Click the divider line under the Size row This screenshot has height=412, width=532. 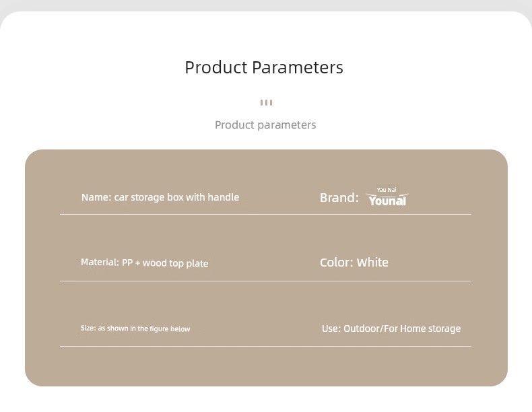[265, 346]
